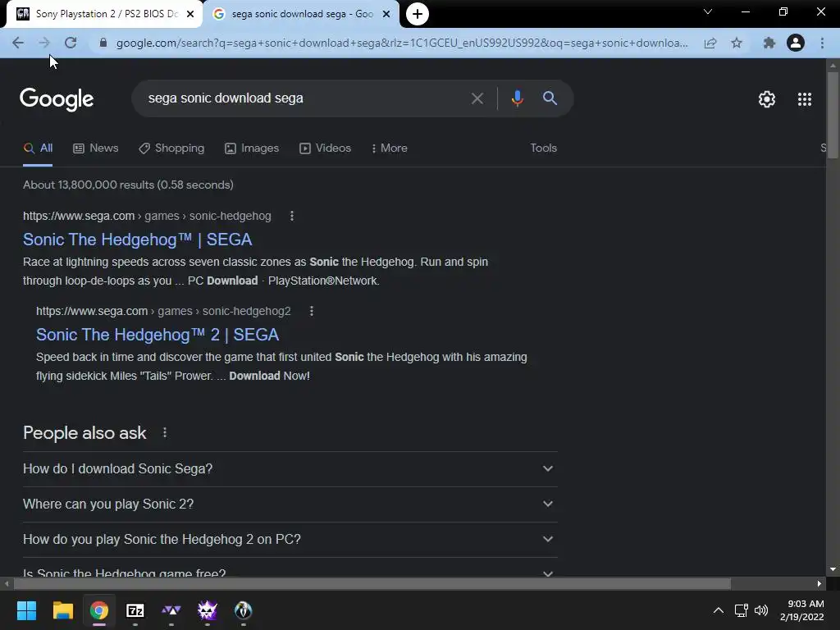
Task: Switch to Sony Playstation 2 BIOS tab
Action: tap(104, 15)
